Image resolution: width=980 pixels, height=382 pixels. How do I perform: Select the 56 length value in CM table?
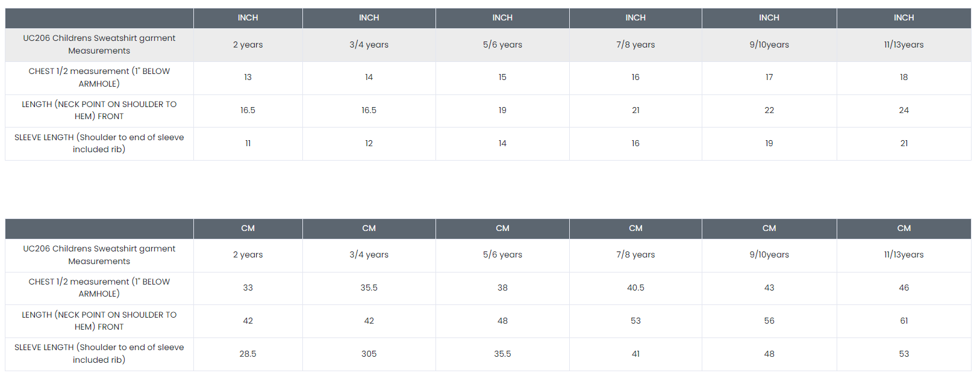click(x=769, y=321)
